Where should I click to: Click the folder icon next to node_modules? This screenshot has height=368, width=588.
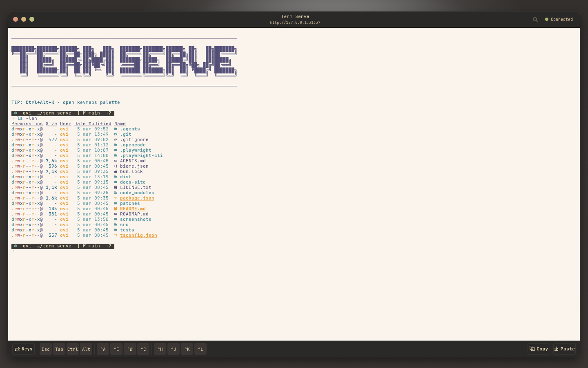point(116,193)
